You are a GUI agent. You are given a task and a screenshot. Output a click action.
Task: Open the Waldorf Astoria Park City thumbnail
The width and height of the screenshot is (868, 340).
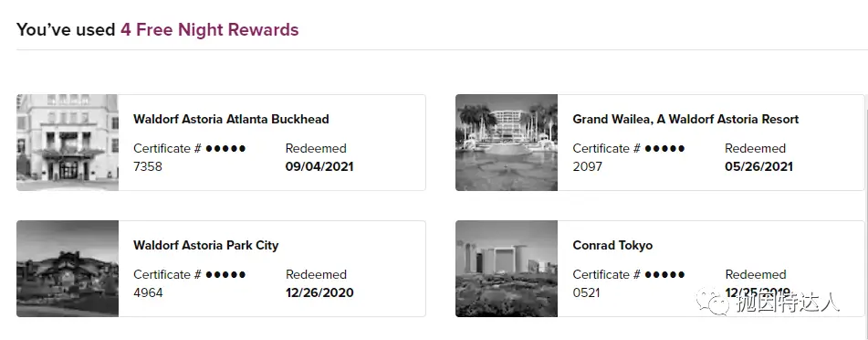68,269
